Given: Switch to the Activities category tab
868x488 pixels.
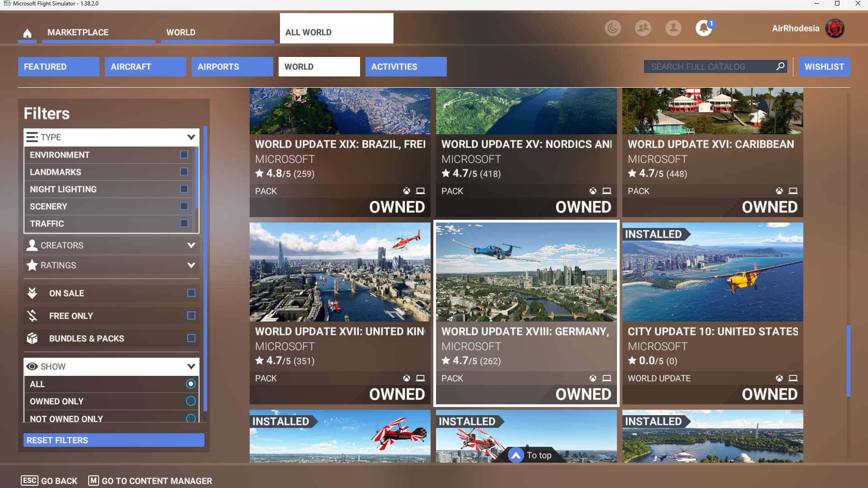Looking at the screenshot, I should pyautogui.click(x=406, y=66).
